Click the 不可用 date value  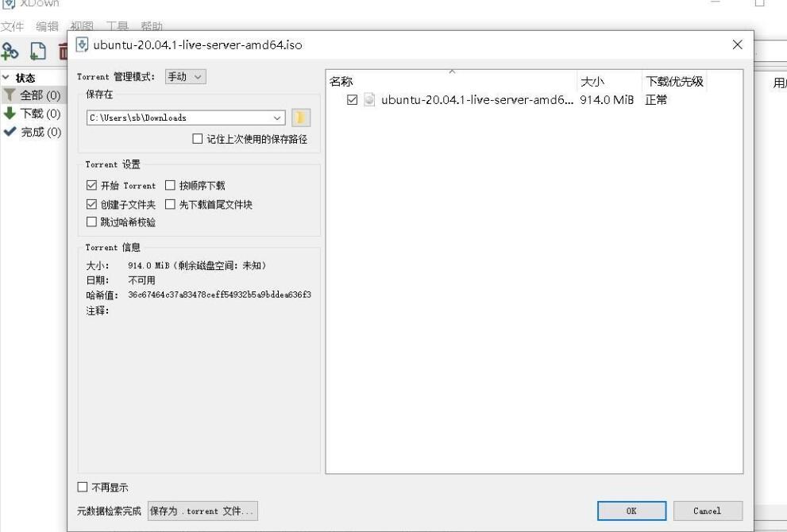(x=141, y=280)
